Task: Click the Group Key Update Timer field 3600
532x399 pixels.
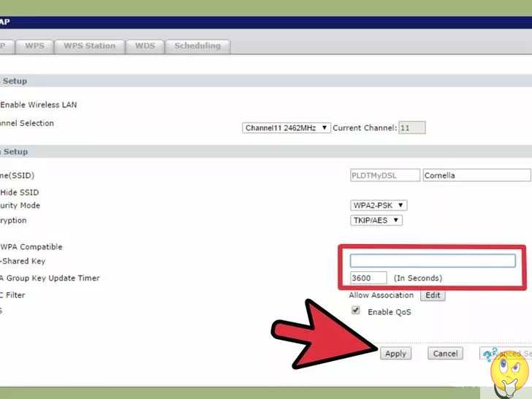Action: (368, 278)
